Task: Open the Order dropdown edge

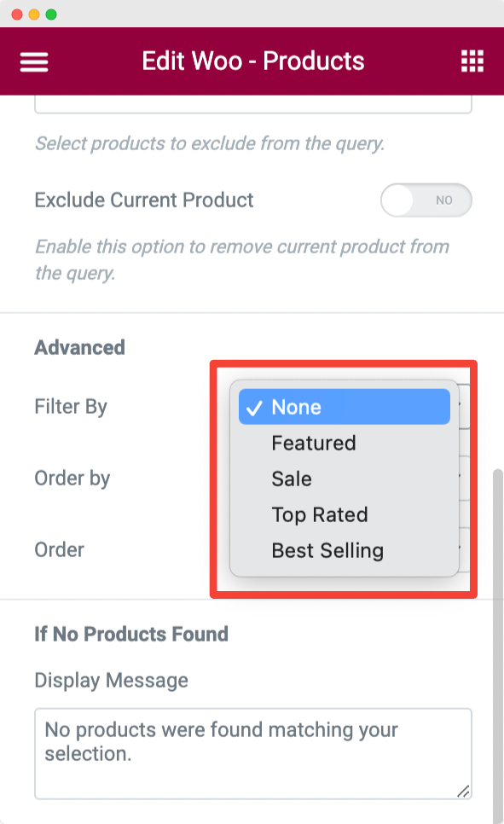Action: [x=464, y=549]
